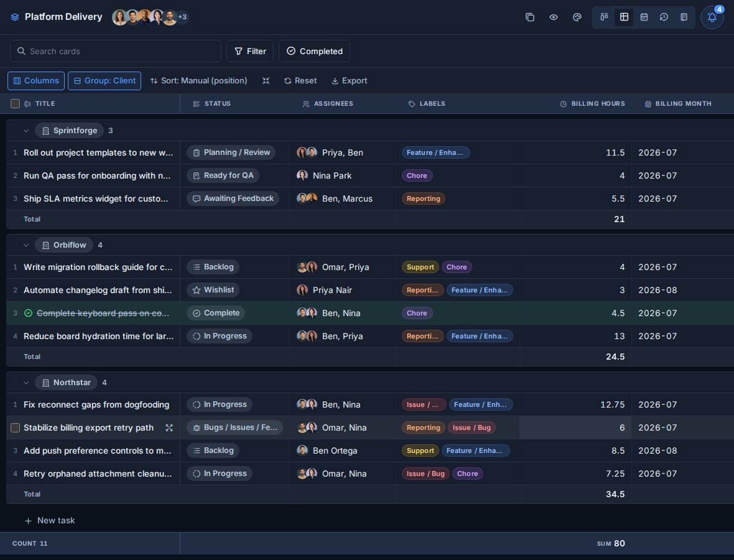
Task: Tick the Stabilize billing export row checkbox
Action: coord(15,427)
